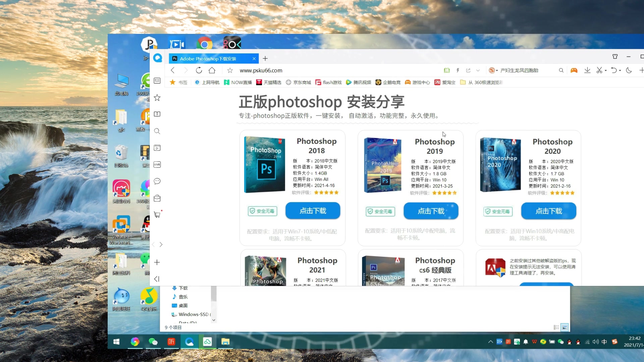Screen dimensions: 644x362
Task: Bookmark this page with the star in the address bar
Action: (x=230, y=70)
